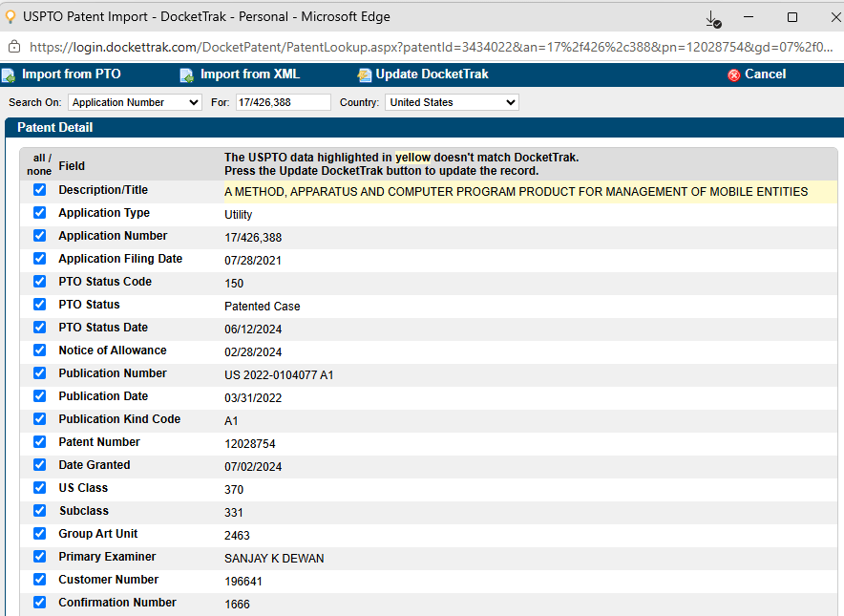Click the grant date 07/02/2024

[x=253, y=467]
